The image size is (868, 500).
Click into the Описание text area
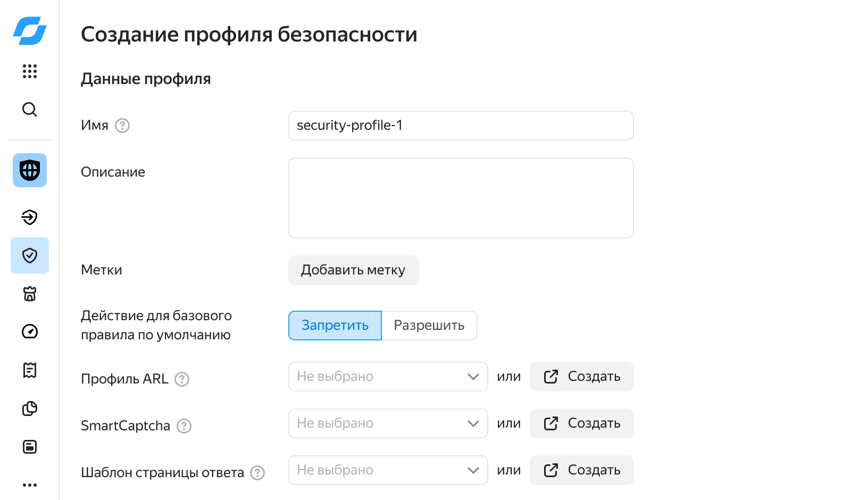click(x=461, y=198)
